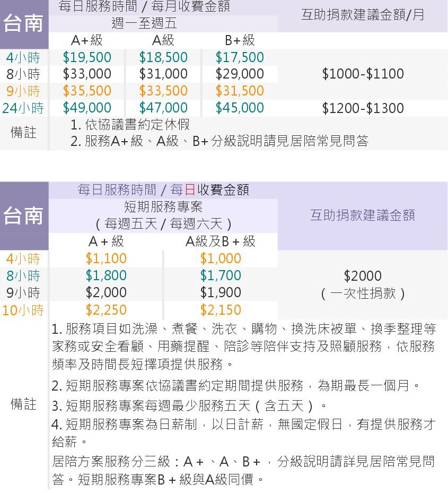
Task: Click the orange $35,500 price
Action: coord(87,91)
